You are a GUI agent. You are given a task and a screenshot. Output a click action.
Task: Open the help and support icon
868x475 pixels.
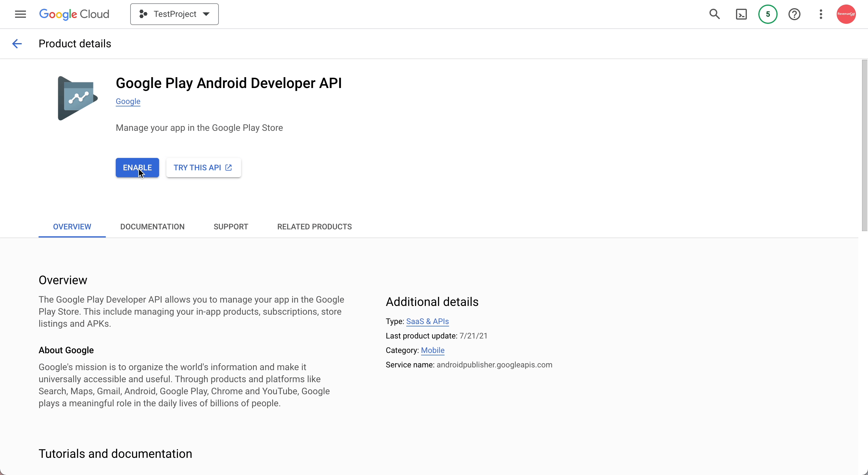tap(794, 14)
